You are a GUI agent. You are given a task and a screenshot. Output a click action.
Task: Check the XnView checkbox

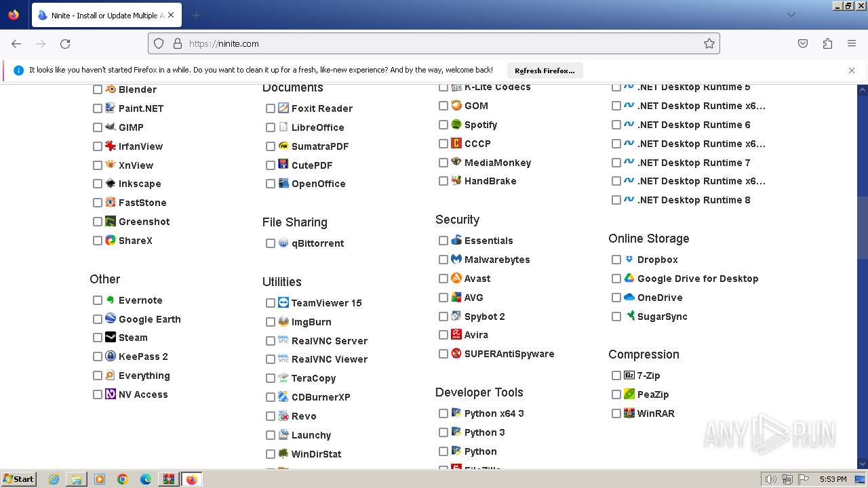[x=98, y=165]
